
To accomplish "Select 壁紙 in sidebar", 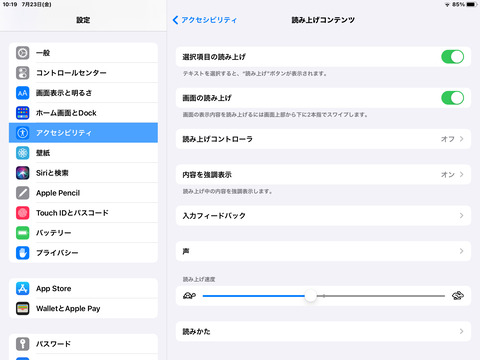I will (x=83, y=153).
